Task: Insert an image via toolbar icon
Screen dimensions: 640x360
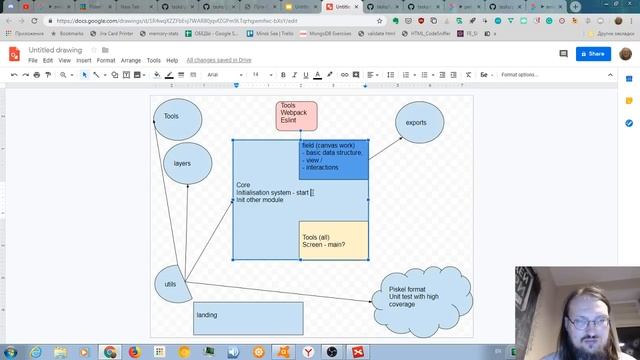Action: point(137,75)
